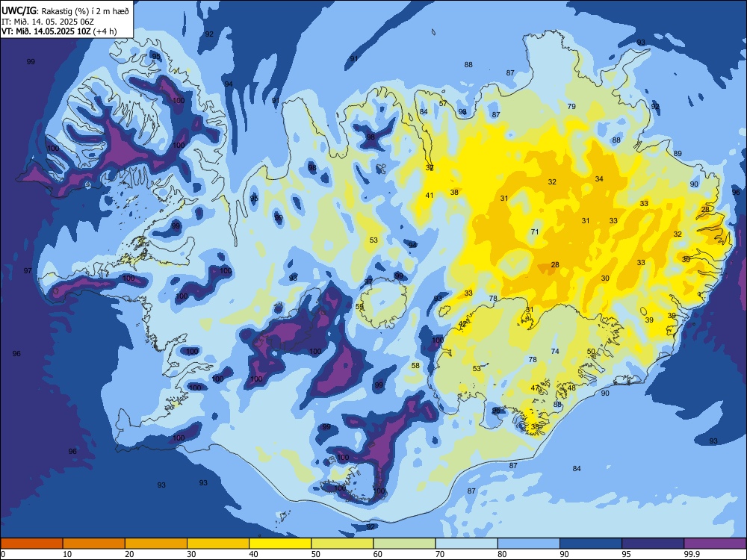The image size is (747, 560).
Task: Click the title 'UWC/IG: Rakastig (%) í 2 m hæð'
Action: pos(65,10)
